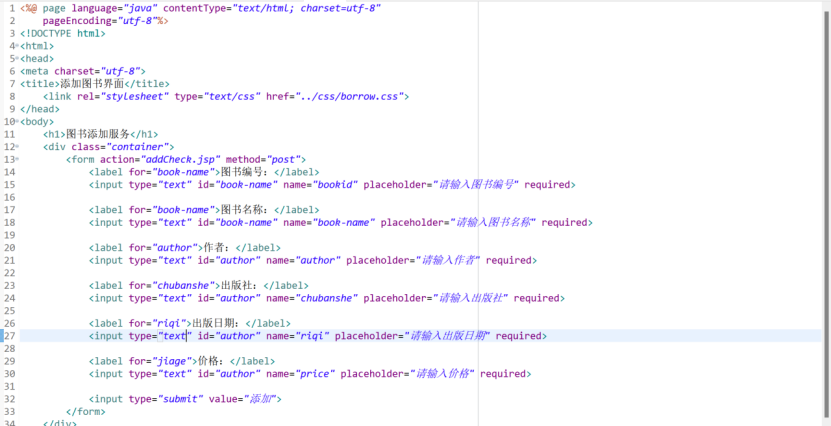
Task: Click line number 27 in the gutter
Action: [10, 336]
